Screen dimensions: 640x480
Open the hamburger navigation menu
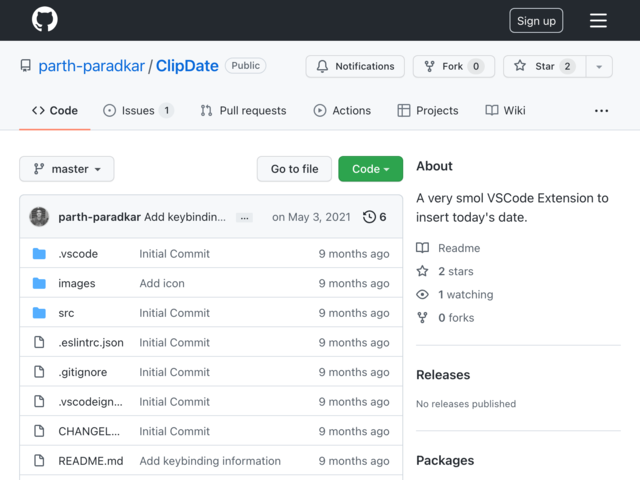tap(598, 20)
